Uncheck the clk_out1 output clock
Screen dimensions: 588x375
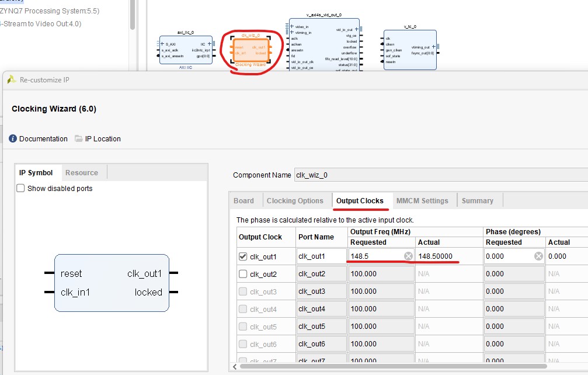coord(243,256)
